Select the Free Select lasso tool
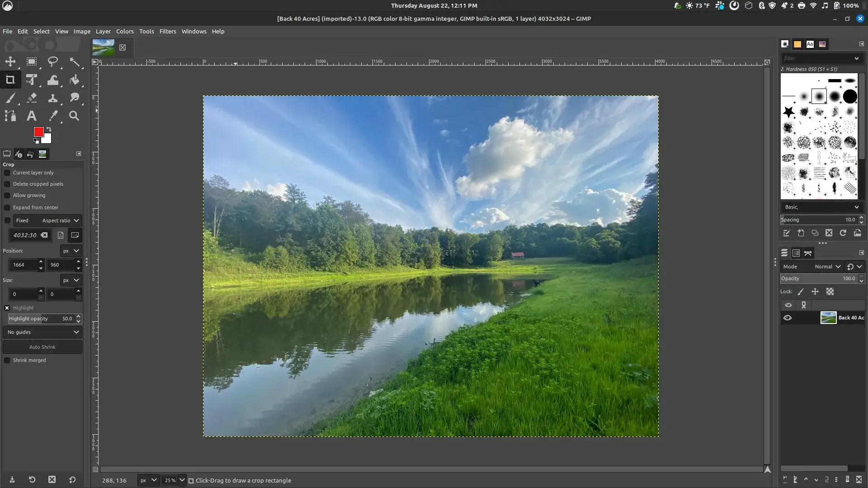The height and width of the screenshot is (488, 868). tap(53, 62)
